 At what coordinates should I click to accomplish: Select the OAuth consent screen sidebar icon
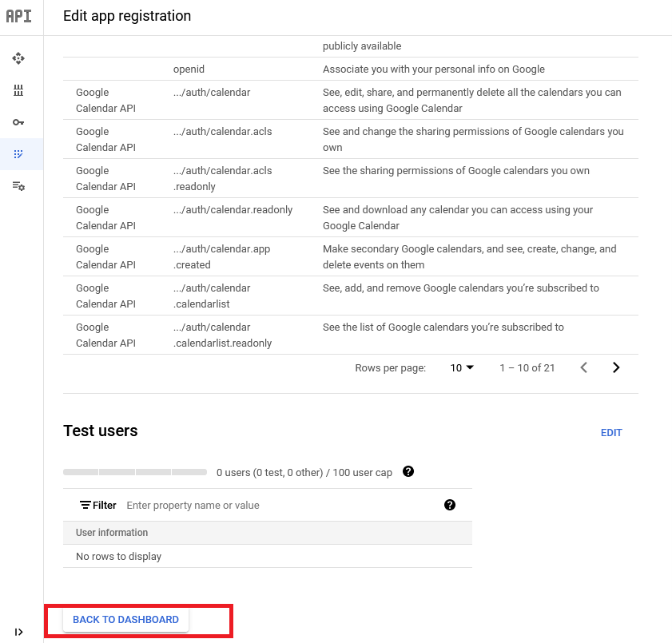point(18,154)
